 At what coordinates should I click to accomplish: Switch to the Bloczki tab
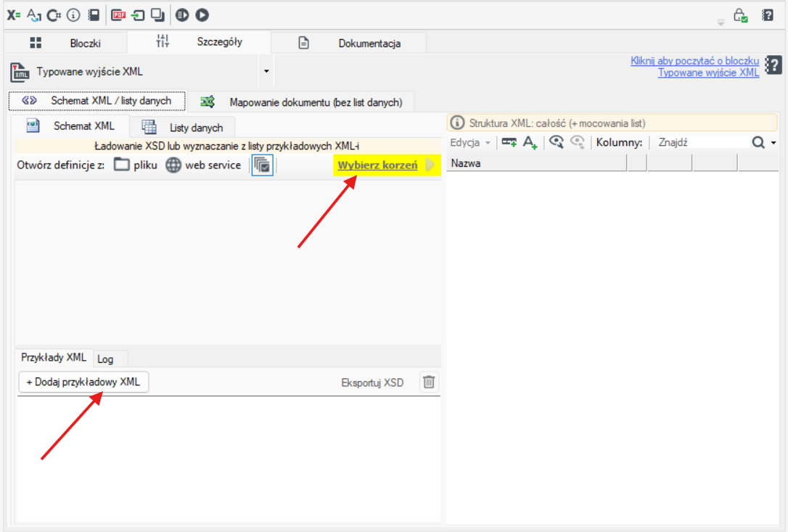click(65, 44)
